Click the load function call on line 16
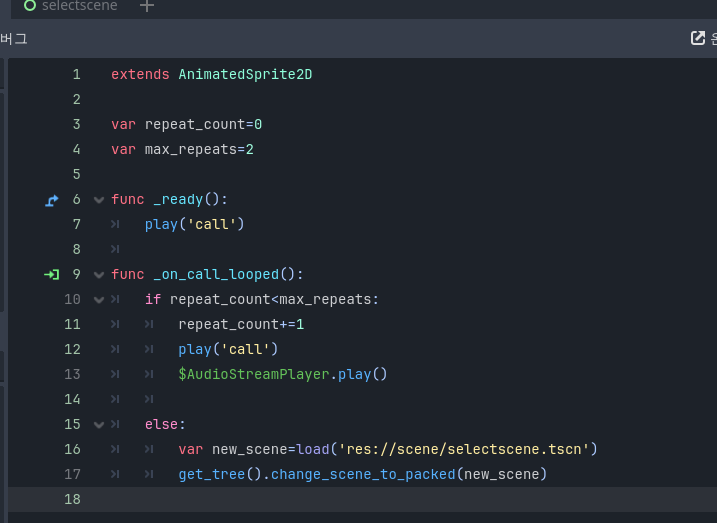 [313, 449]
